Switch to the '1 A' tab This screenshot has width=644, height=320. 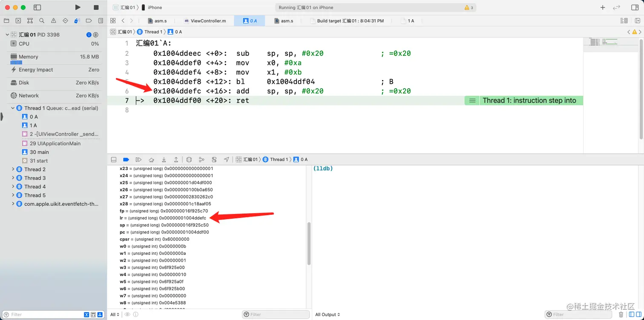click(x=407, y=20)
